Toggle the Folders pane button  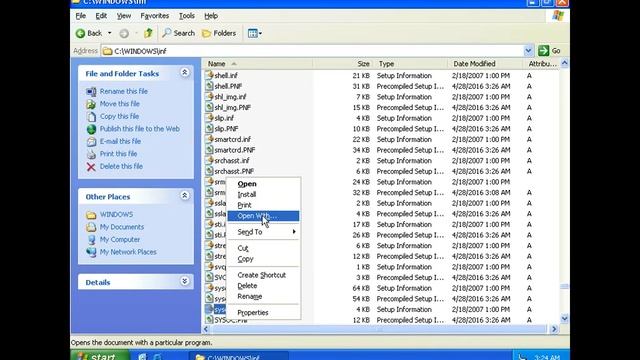219,33
